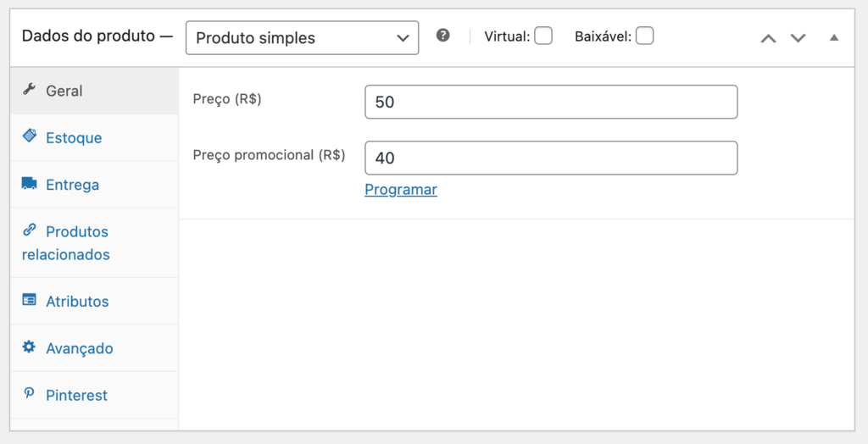This screenshot has height=444, width=868.
Task: Click the list icon beside Atributos
Action: [30, 299]
